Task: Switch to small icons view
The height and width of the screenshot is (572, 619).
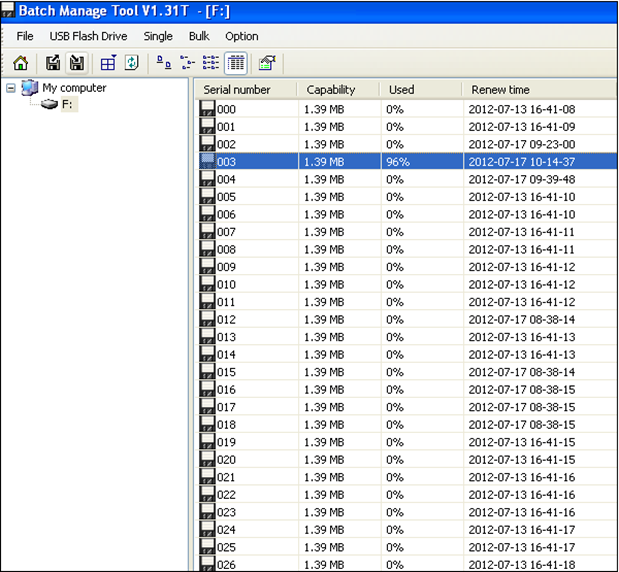Action: (x=188, y=63)
